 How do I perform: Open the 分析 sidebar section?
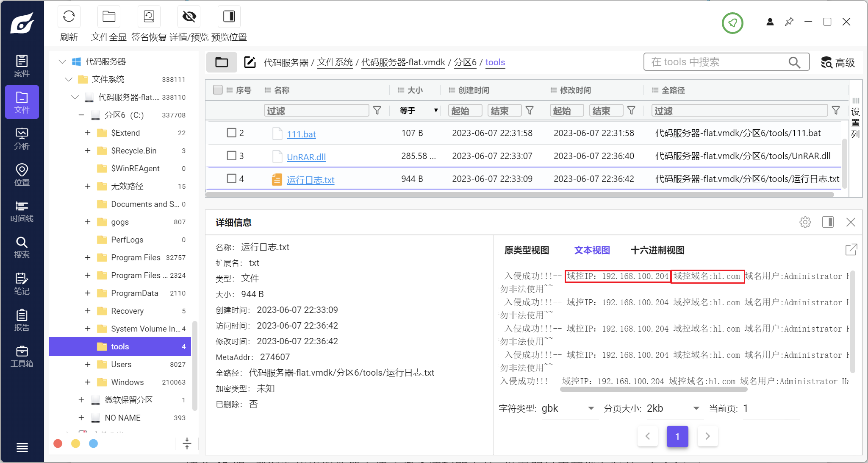22,139
